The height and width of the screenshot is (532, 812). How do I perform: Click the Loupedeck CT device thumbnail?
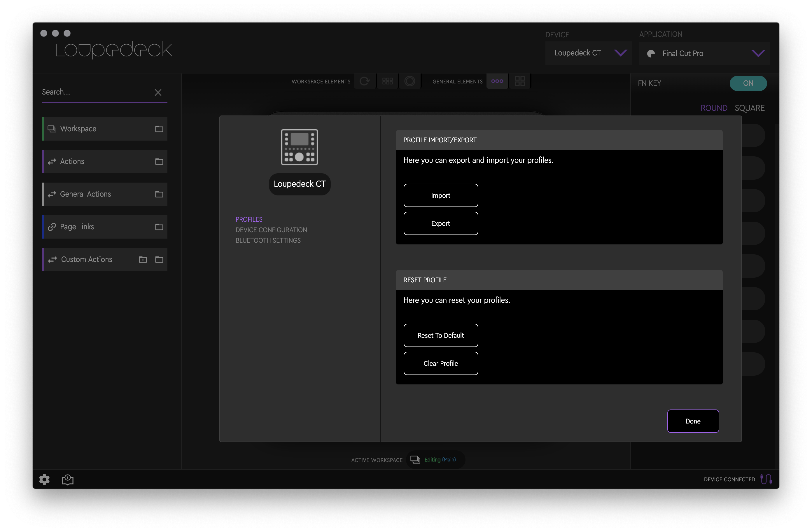[x=299, y=147]
